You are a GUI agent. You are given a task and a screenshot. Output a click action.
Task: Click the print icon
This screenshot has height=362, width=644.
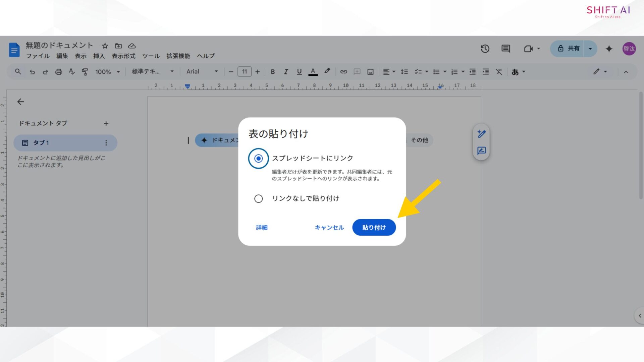tap(59, 71)
